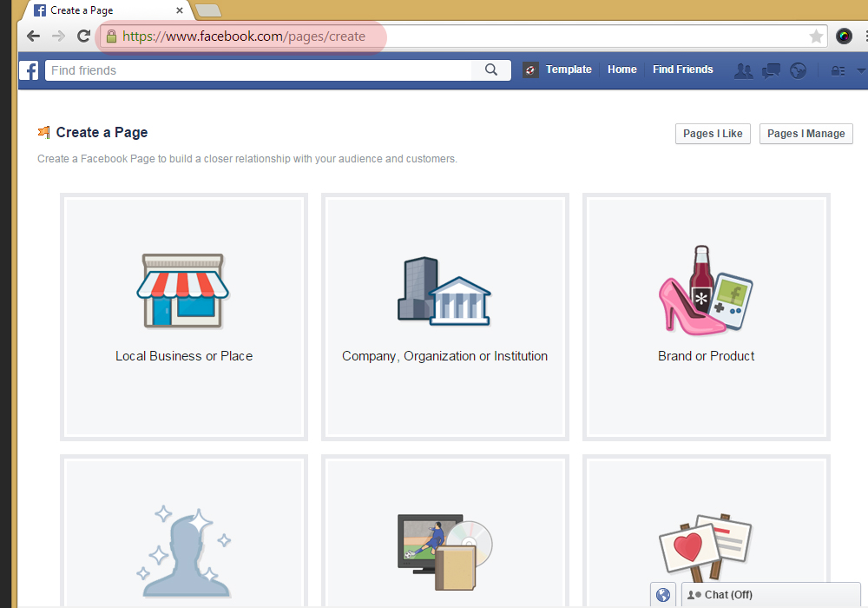868x608 pixels.
Task: Click the Company building icon
Action: (444, 291)
